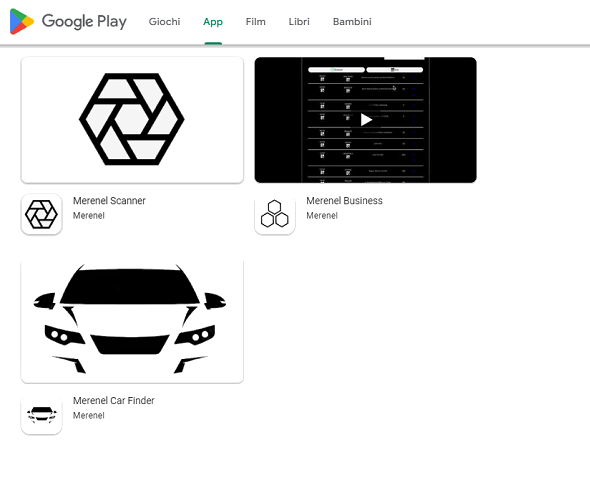
Task: Click the Merenel Scanner app icon
Action: click(41, 214)
